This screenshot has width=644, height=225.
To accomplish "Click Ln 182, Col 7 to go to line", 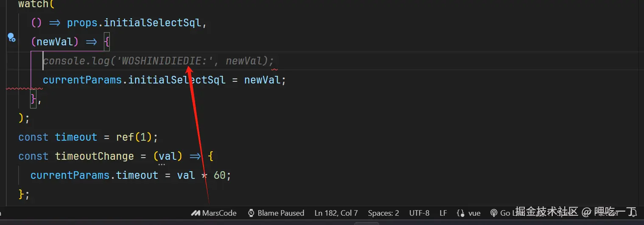I will coord(336,213).
